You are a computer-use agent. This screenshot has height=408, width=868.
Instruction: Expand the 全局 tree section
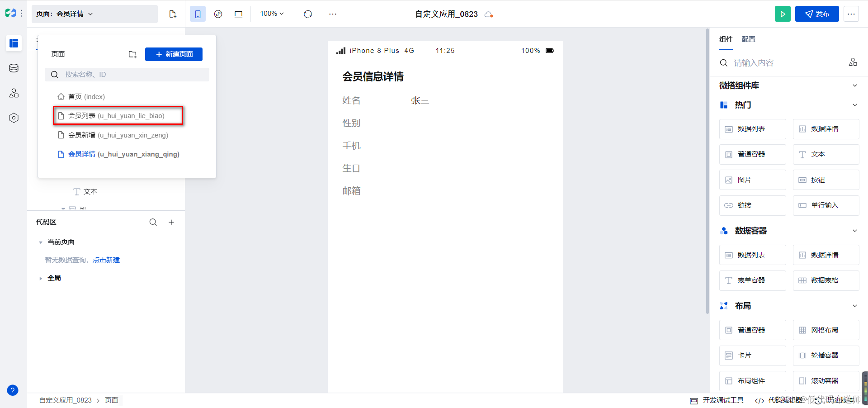tap(40, 279)
